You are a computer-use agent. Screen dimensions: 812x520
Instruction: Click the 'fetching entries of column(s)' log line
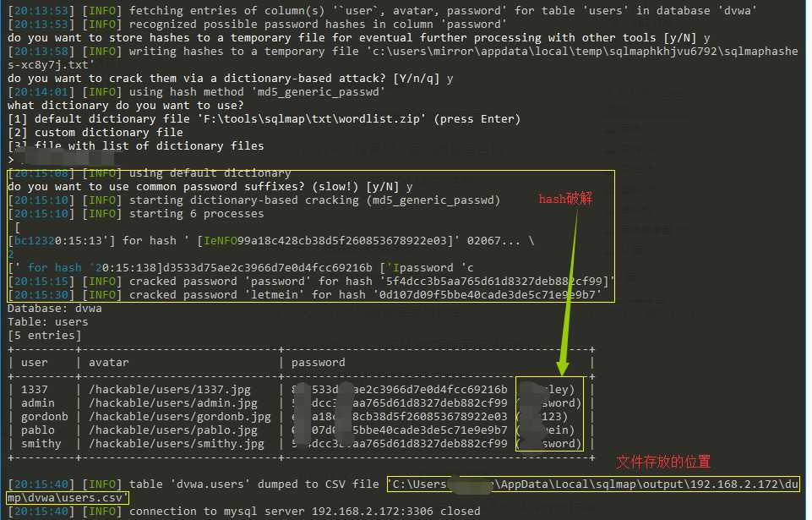coord(382,11)
